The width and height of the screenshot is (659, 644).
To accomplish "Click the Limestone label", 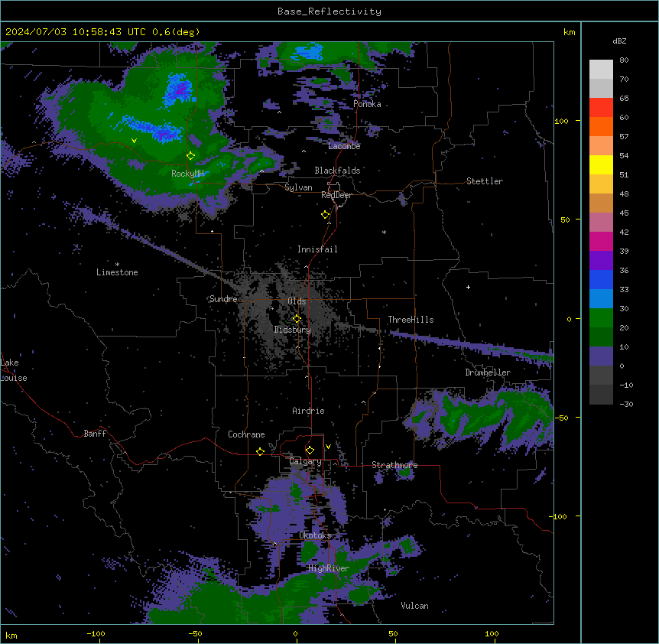I will (117, 272).
